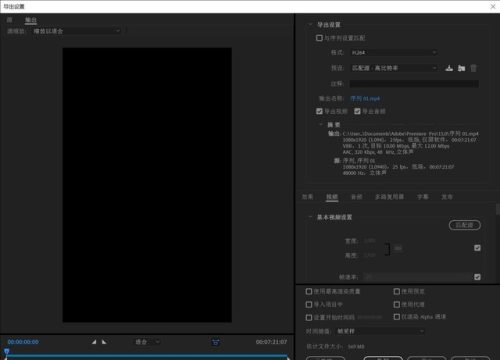Image resolution: width=500 pixels, height=360 pixels.
Task: Click the set in point marker icon
Action: tap(94, 342)
